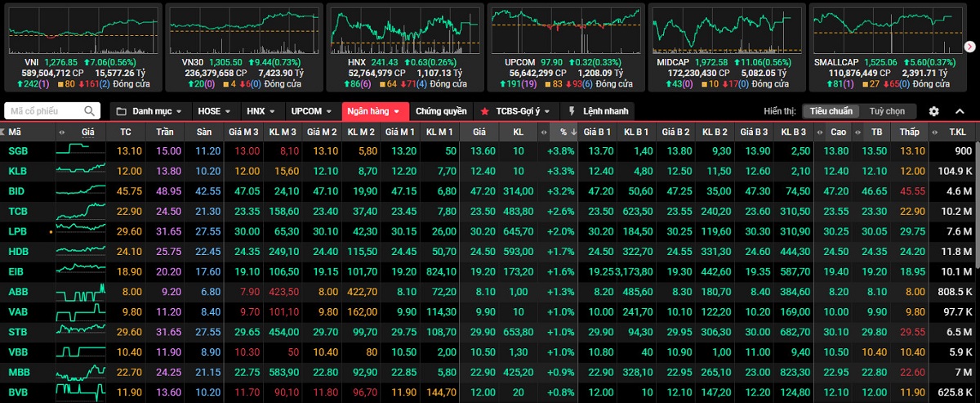Screen dimensions: 980x403
Task: Click the folder icon beside Danh mục
Action: pyautogui.click(x=120, y=111)
